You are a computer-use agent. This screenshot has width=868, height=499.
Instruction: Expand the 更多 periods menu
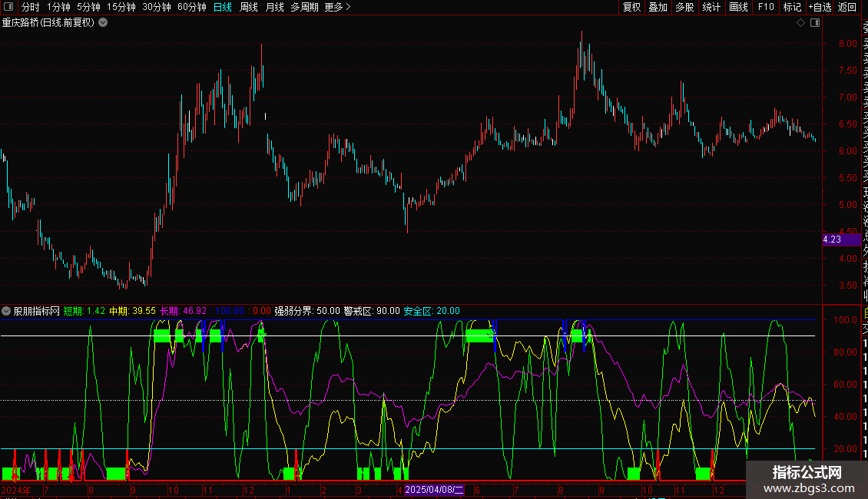[338, 7]
